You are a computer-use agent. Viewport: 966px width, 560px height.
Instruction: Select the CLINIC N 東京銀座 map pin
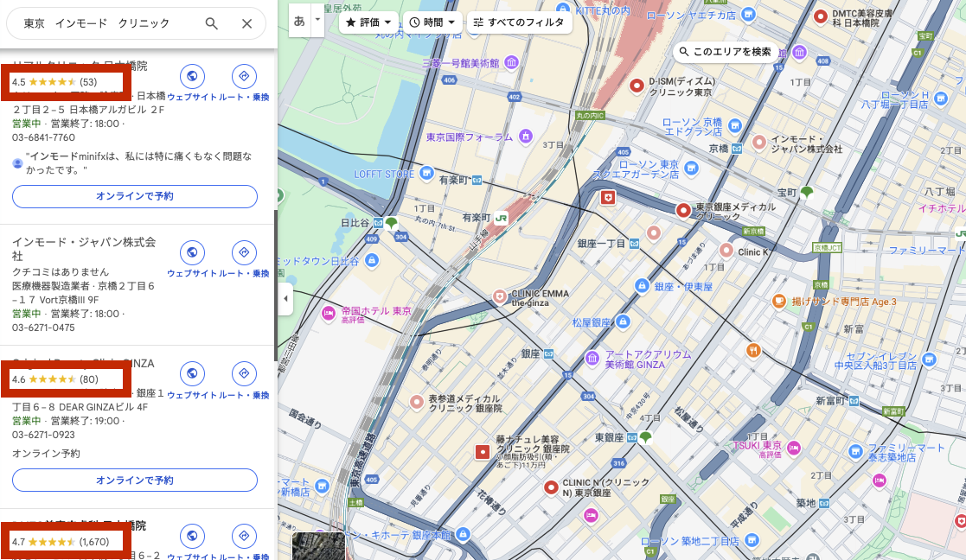tap(551, 488)
